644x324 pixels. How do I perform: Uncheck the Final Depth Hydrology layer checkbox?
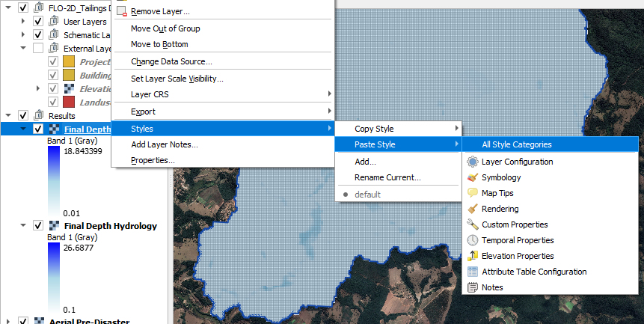38,225
